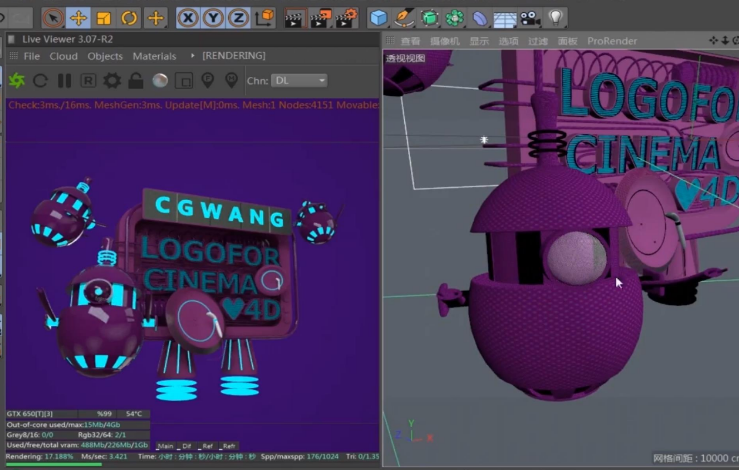
Task: Add a light with the bulb icon
Action: (555, 17)
